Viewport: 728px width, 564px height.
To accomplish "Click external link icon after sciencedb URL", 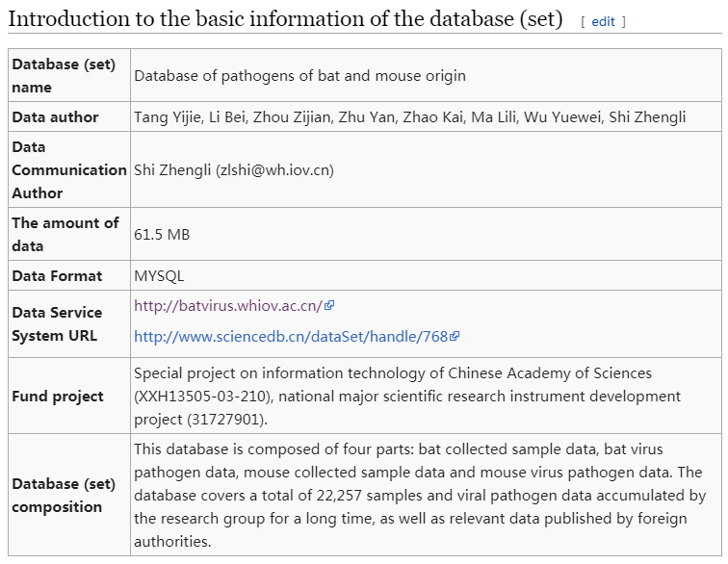I will tap(455, 336).
